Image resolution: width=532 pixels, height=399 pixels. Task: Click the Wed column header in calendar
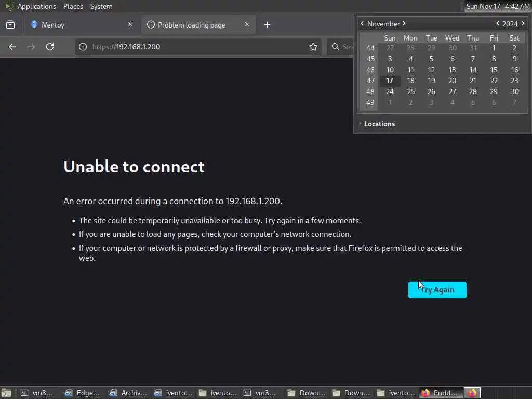453,38
